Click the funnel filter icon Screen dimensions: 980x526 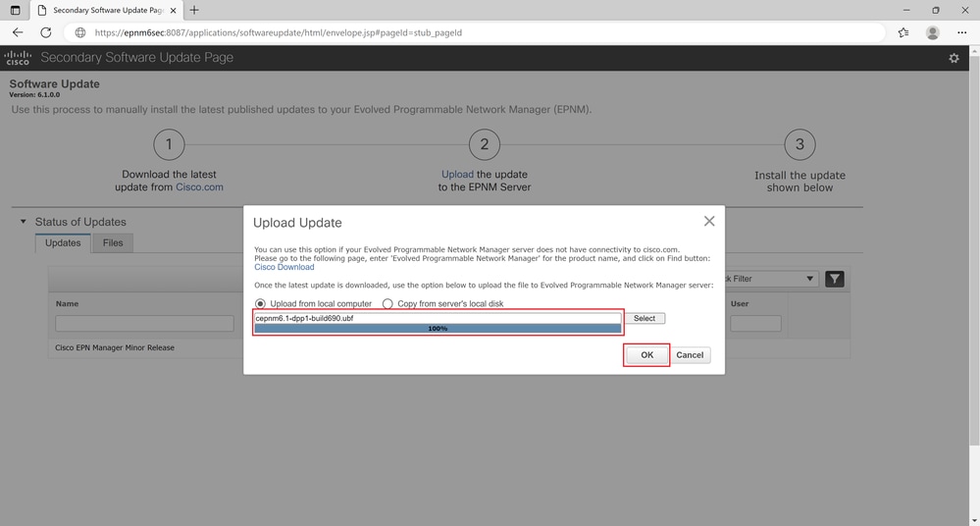click(x=835, y=279)
